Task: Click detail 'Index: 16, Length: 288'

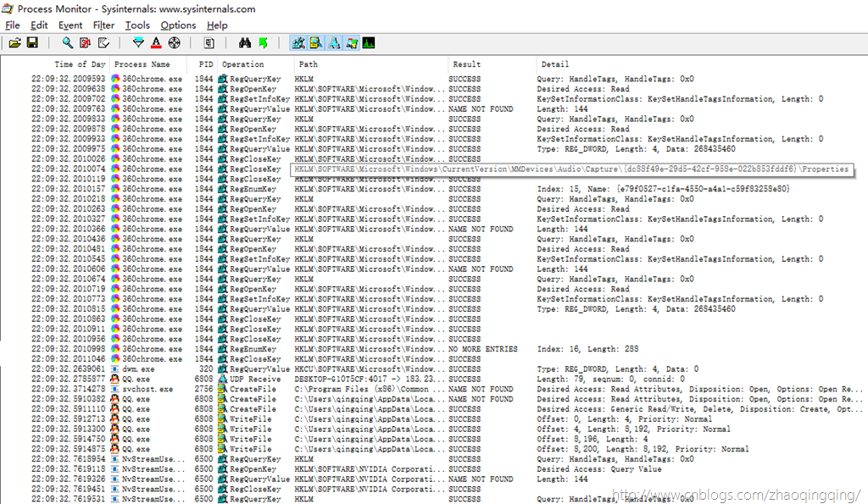Action: click(587, 349)
